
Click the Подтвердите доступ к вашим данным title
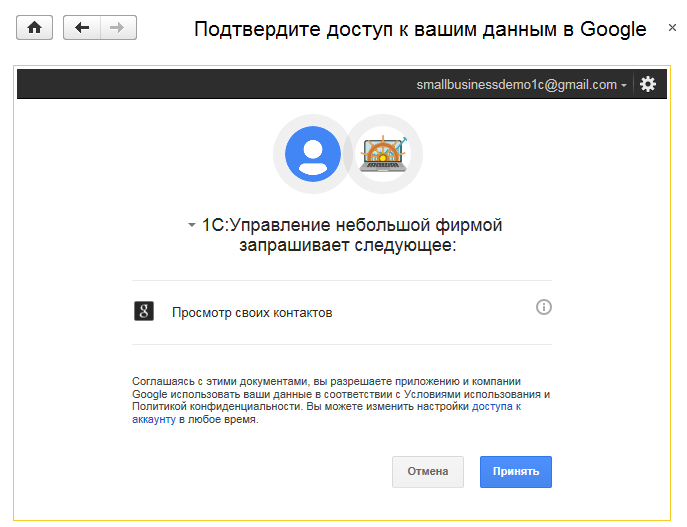pos(420,29)
